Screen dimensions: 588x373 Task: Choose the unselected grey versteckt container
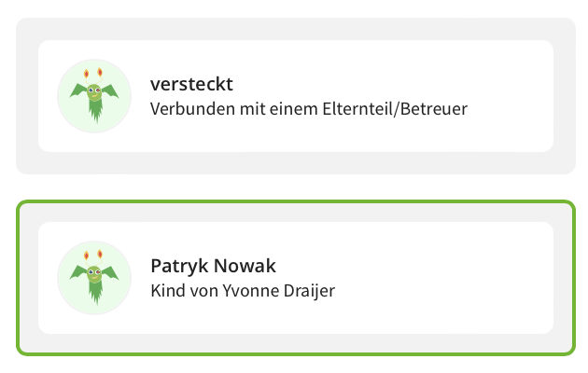click(x=296, y=96)
